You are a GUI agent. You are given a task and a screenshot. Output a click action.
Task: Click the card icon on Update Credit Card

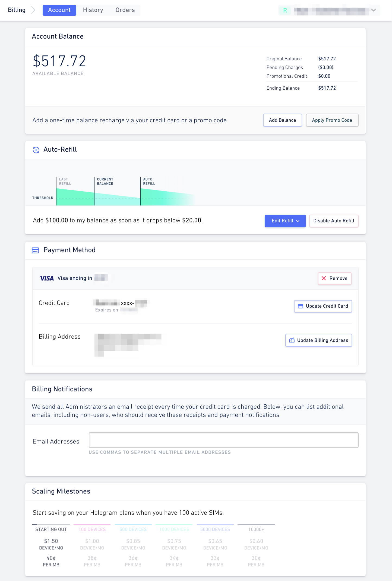click(301, 306)
